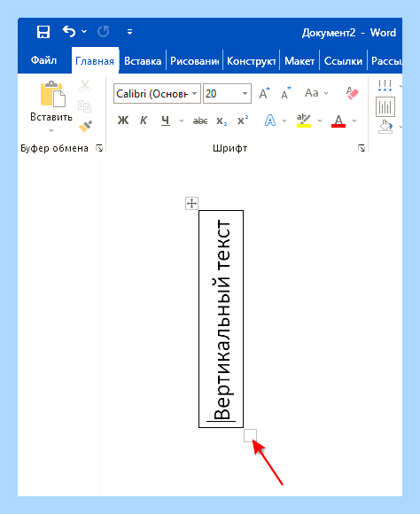420x514 pixels.
Task: Switch to the Рисование tab
Action: pos(194,61)
